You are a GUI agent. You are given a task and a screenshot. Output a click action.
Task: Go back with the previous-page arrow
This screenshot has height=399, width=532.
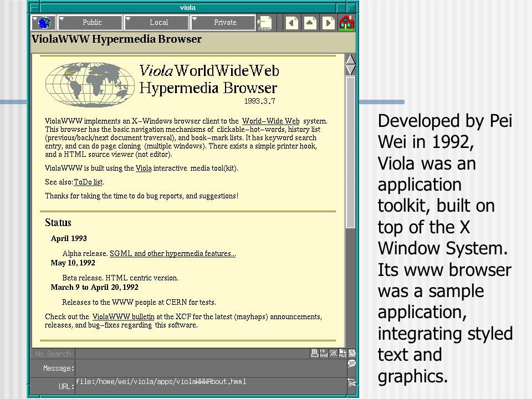(292, 23)
